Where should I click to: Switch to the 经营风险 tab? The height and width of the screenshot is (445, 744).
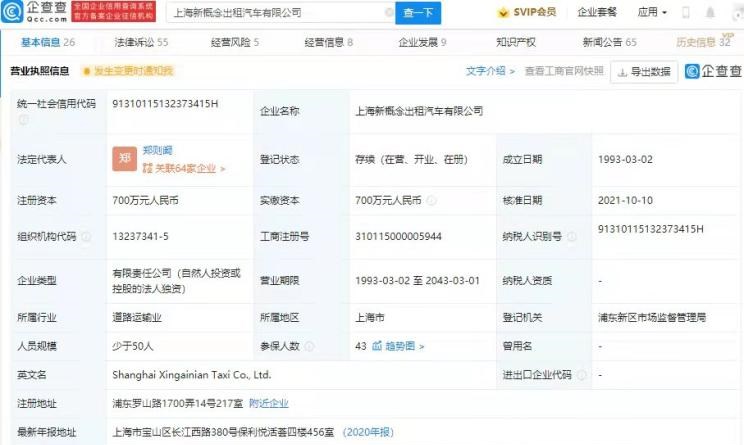tap(235, 42)
